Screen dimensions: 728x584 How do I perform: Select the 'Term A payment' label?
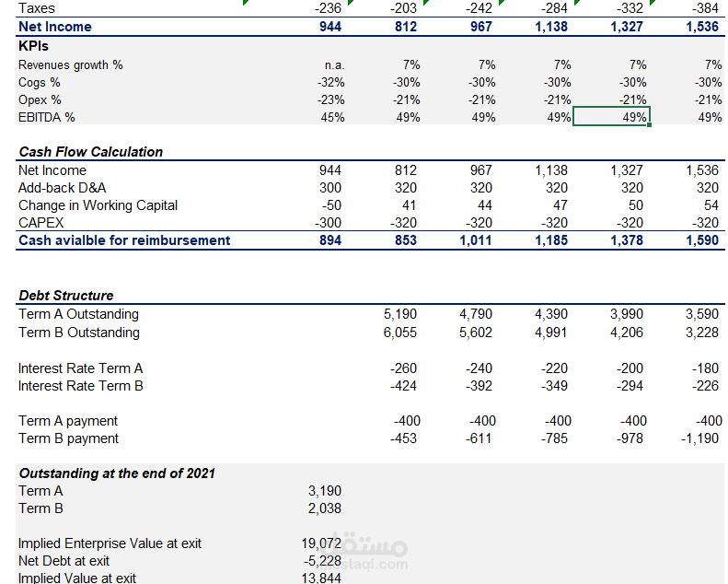68,421
